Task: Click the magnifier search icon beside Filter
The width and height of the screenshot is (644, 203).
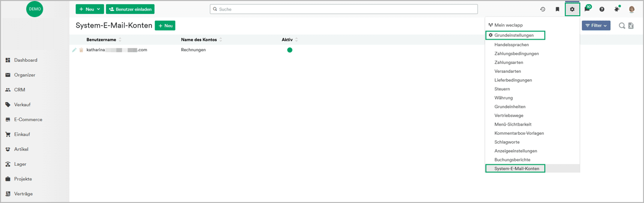Action: tap(622, 26)
